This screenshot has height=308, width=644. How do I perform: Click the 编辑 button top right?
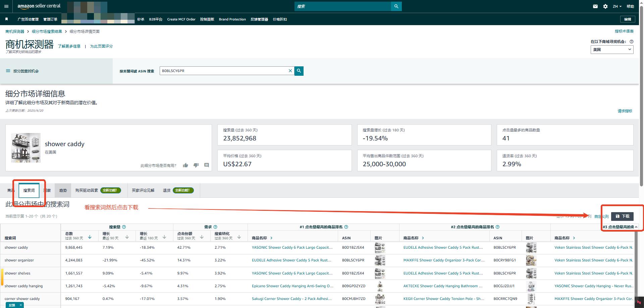(627, 19)
